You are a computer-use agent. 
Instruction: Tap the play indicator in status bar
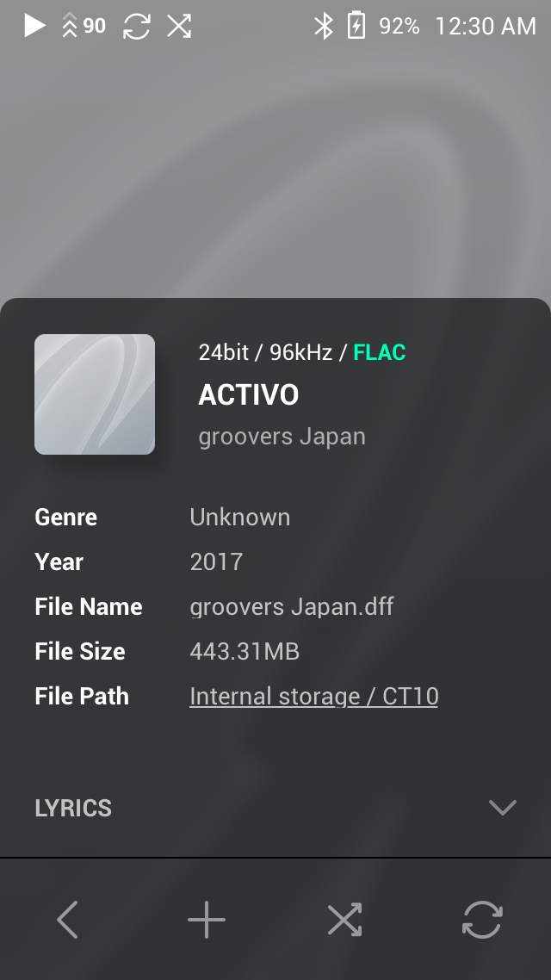[34, 26]
